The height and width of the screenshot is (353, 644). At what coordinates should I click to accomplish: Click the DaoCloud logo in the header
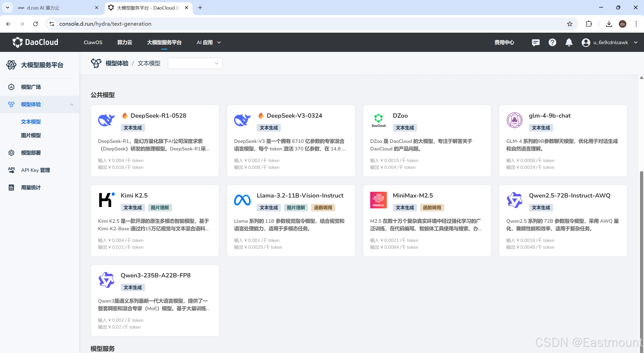coord(35,42)
